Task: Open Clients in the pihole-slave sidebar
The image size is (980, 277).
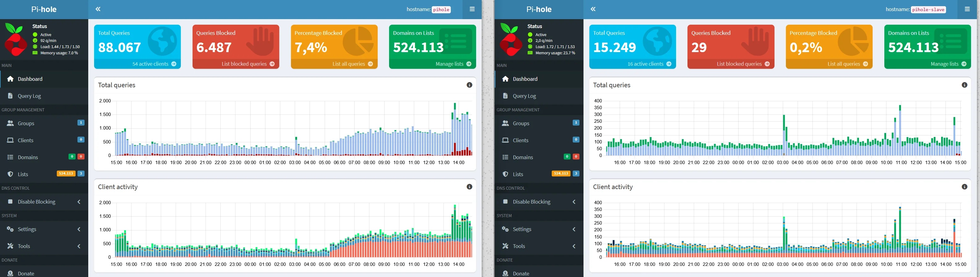Action: coord(539,140)
